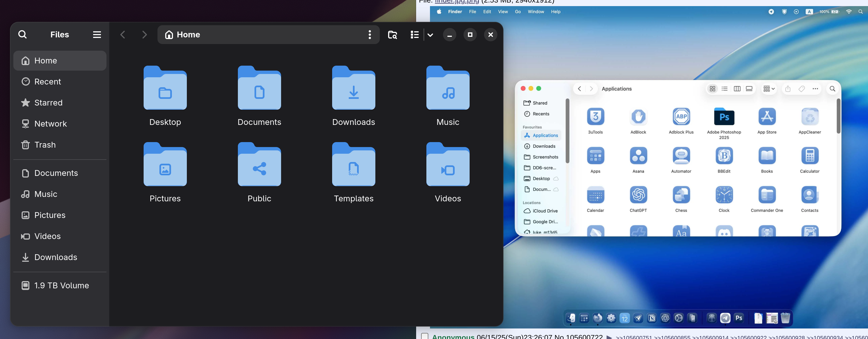This screenshot has width=868, height=339.
Task: Go back in Files navigation
Action: 123,34
